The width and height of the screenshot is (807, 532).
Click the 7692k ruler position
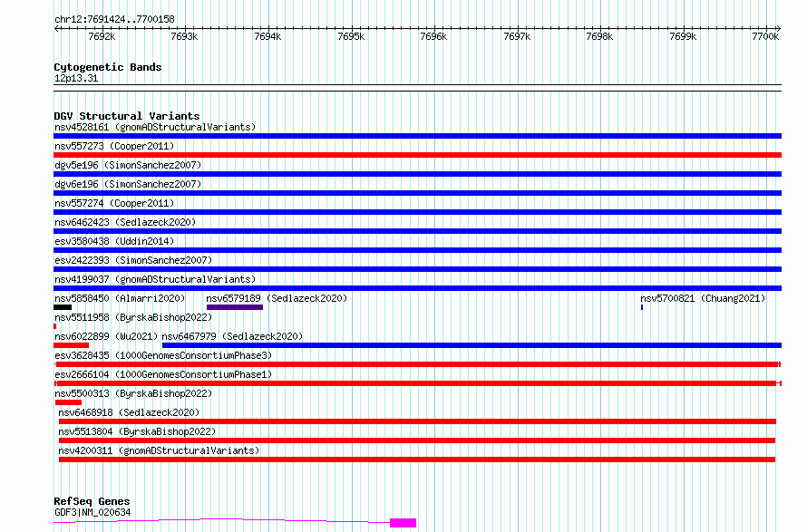[x=102, y=36]
